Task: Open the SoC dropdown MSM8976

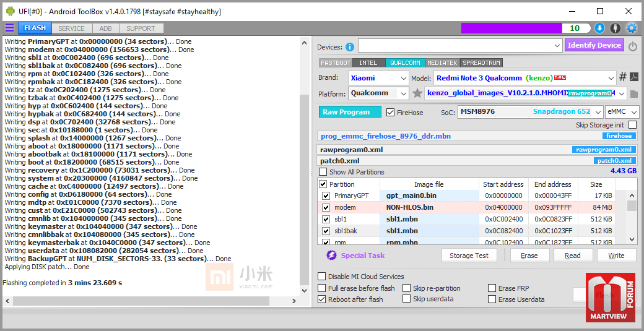Action: point(530,111)
